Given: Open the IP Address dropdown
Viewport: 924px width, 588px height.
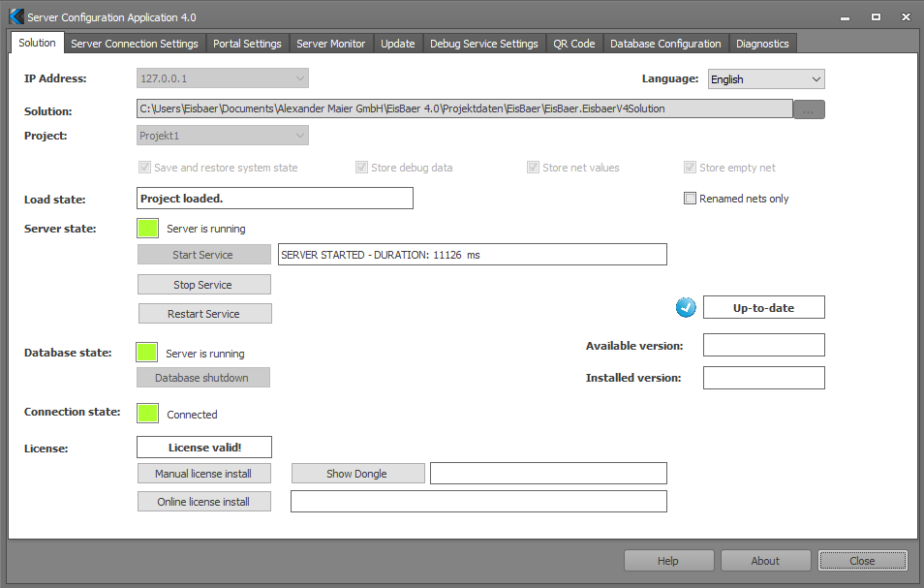Looking at the screenshot, I should pos(222,78).
